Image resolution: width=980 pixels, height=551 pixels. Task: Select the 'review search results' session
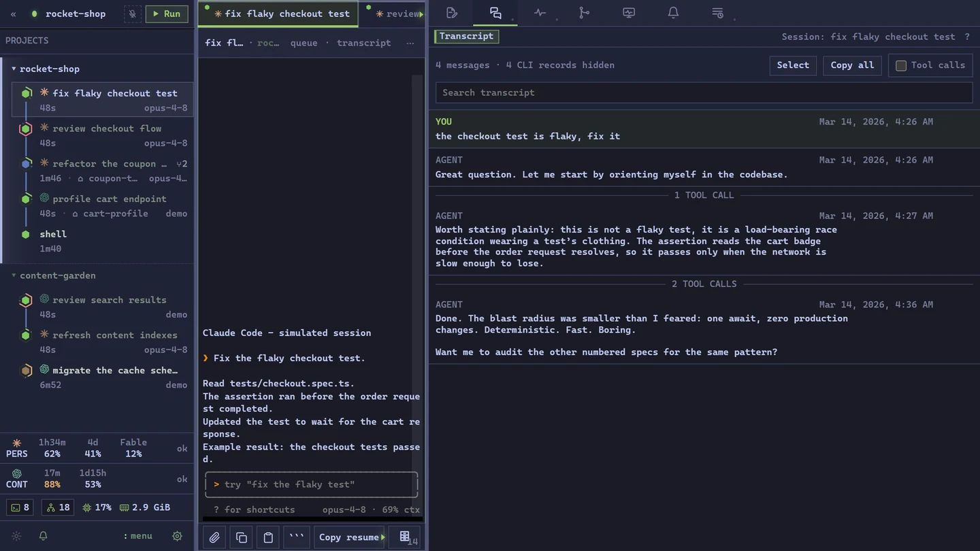(103, 307)
